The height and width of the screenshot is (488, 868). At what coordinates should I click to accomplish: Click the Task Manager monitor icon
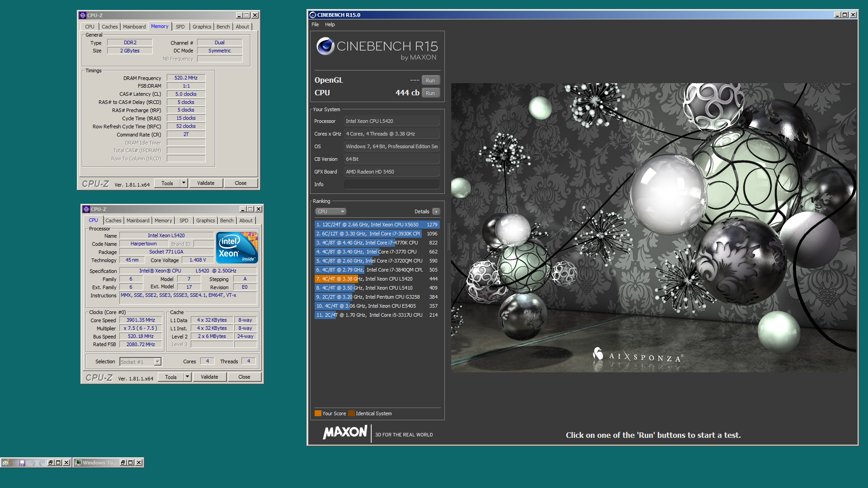[x=79, y=463]
